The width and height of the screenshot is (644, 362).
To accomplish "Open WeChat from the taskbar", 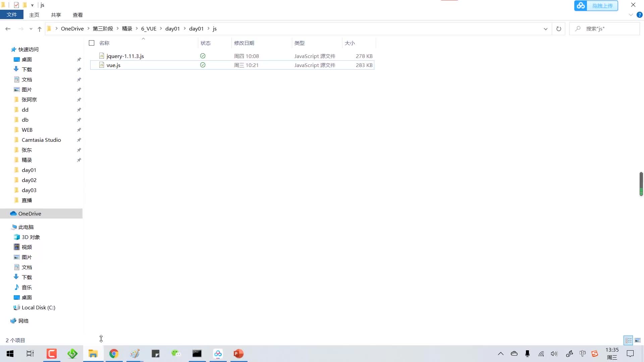I will pyautogui.click(x=176, y=354).
